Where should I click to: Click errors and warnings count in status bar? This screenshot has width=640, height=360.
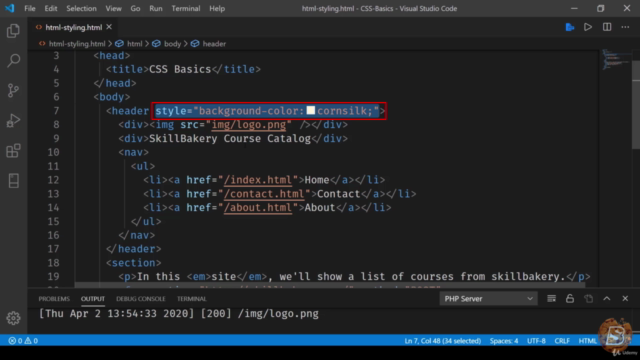23,341
